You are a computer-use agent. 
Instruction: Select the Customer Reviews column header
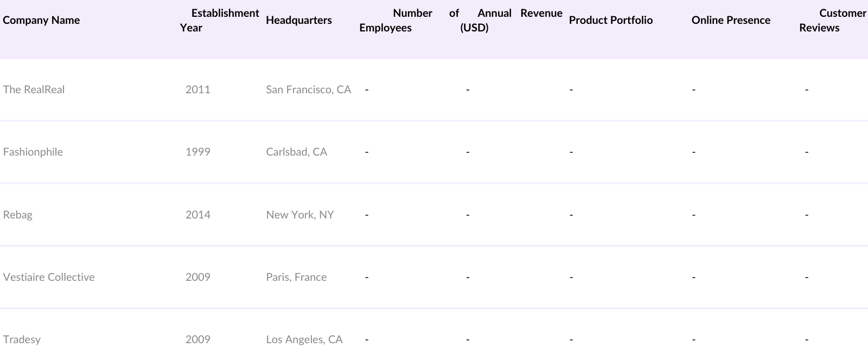click(832, 20)
